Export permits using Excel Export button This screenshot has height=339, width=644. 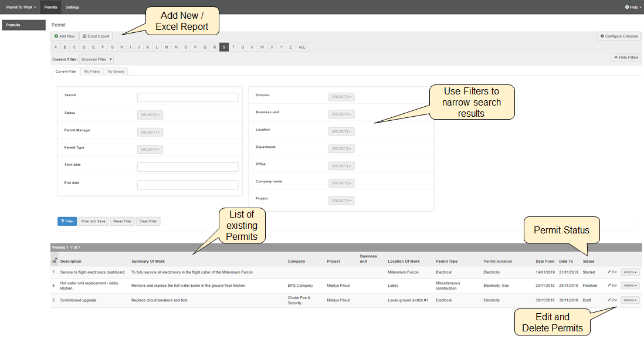click(x=96, y=36)
